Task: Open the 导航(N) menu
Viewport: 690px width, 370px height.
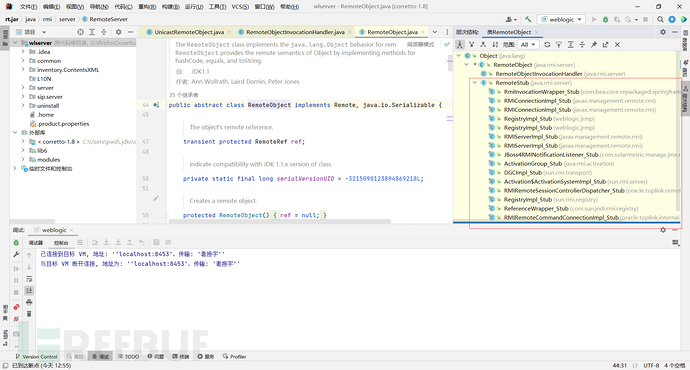Action: (99, 7)
